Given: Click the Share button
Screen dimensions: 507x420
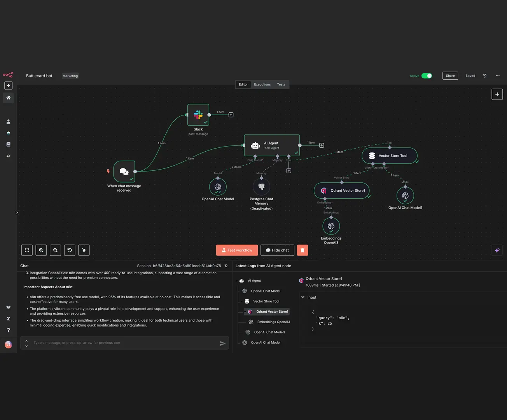Looking at the screenshot, I should pyautogui.click(x=450, y=76).
